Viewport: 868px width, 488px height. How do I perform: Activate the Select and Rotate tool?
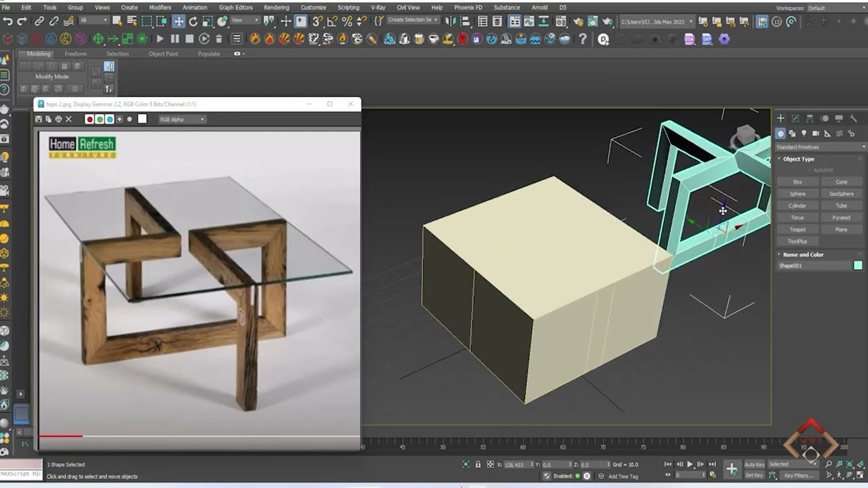(x=193, y=21)
